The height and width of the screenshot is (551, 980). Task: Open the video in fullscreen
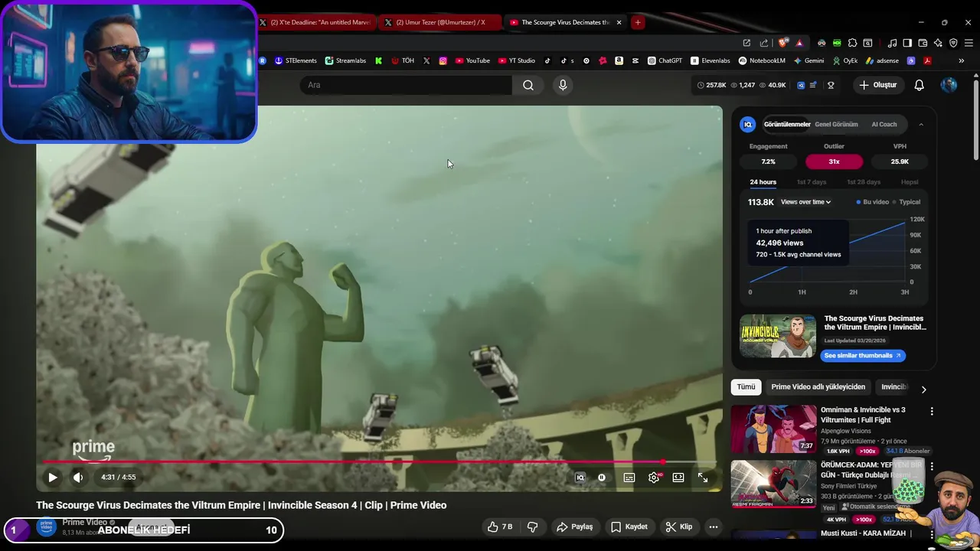(703, 478)
